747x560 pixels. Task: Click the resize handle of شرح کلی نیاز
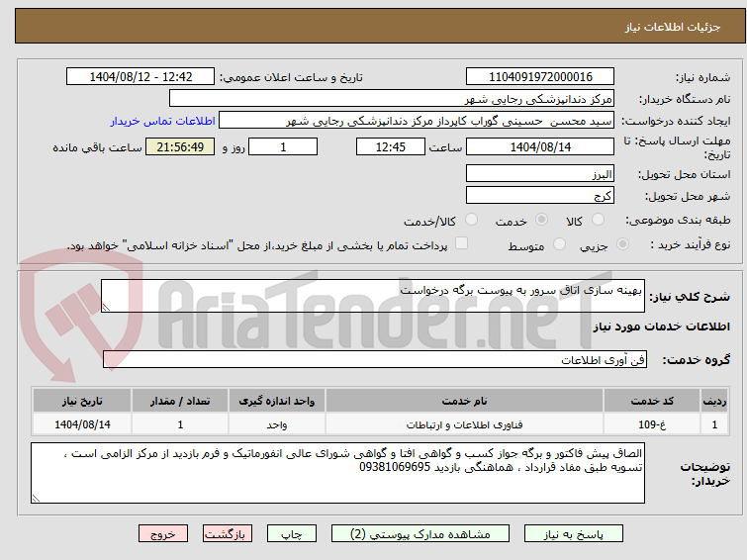click(106, 308)
